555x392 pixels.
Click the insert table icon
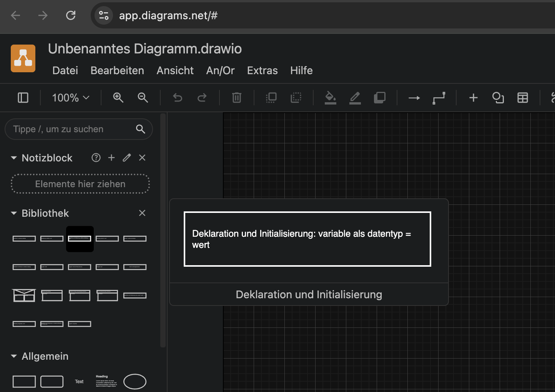click(522, 98)
